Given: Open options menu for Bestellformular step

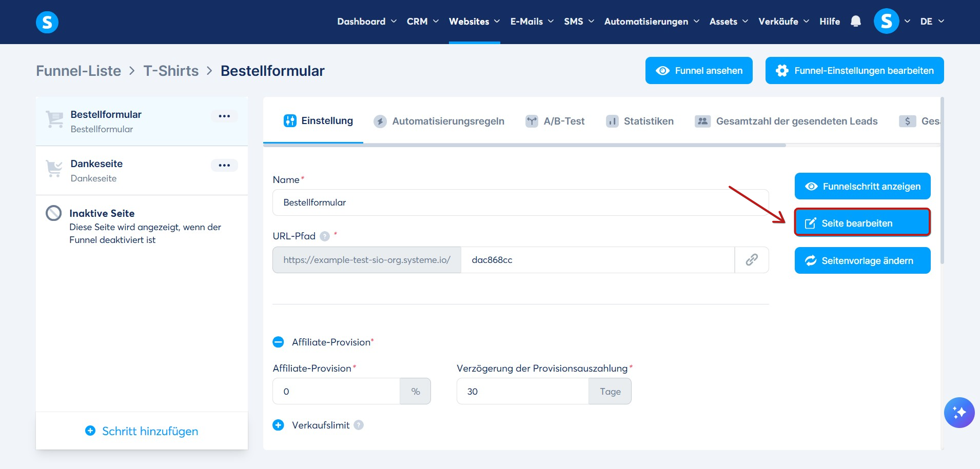Looking at the screenshot, I should point(224,116).
